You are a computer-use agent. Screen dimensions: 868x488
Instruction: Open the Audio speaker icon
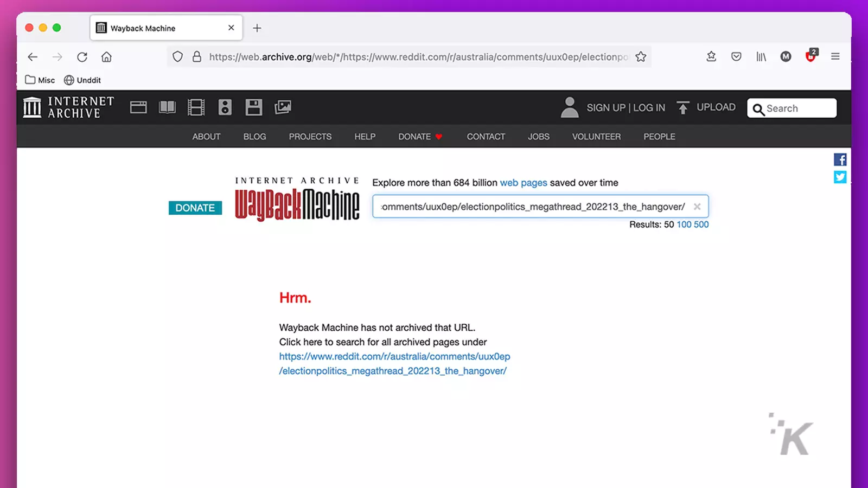(x=225, y=107)
